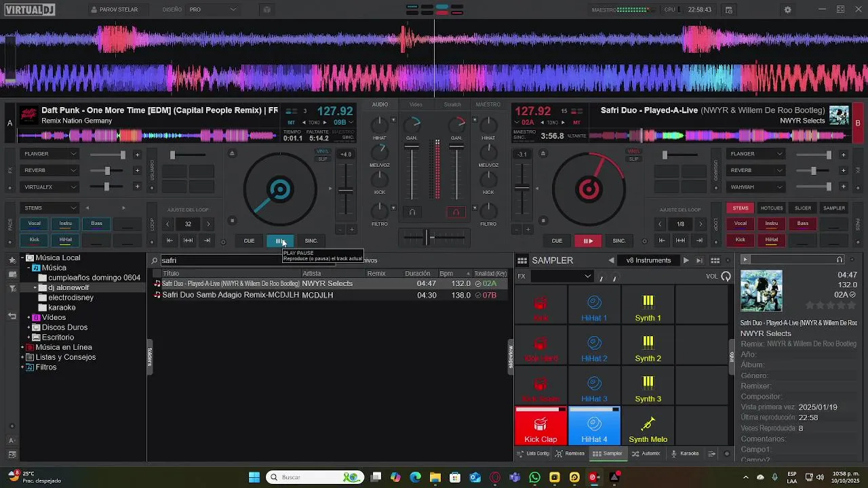Go to the next sampler bank

click(686, 260)
